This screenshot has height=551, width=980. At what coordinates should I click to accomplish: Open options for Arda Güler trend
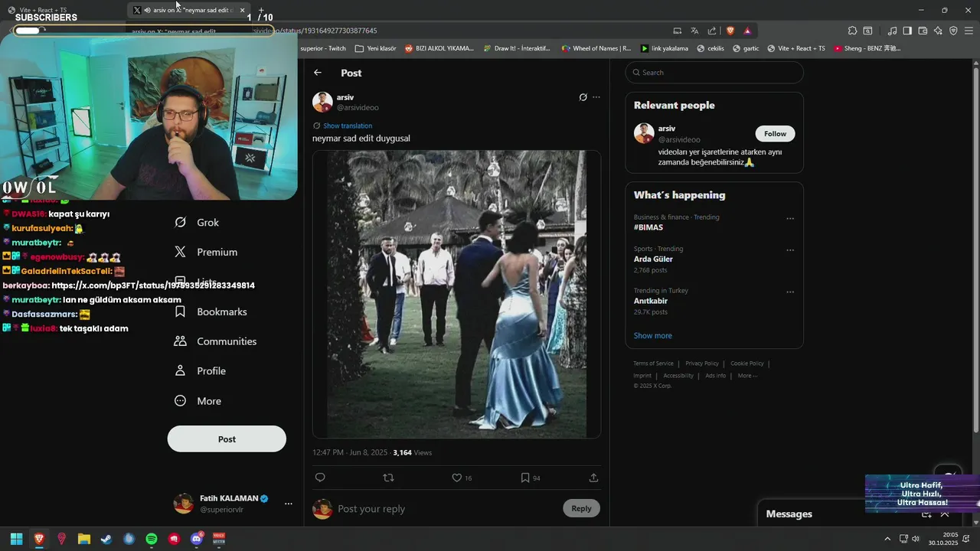click(790, 250)
